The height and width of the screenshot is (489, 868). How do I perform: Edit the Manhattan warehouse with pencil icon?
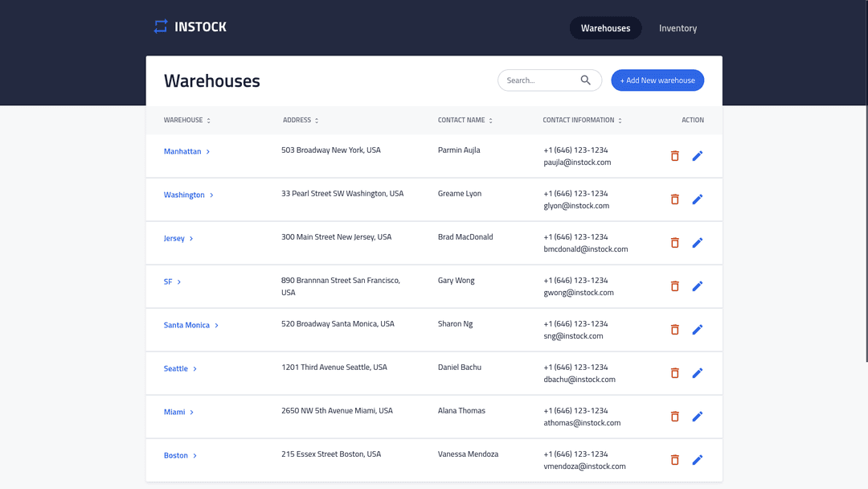click(698, 155)
